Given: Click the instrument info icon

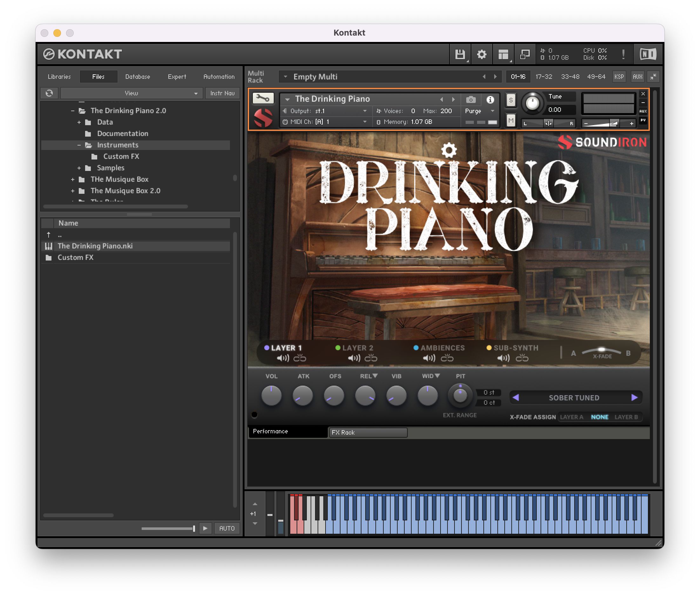Looking at the screenshot, I should click(x=490, y=99).
